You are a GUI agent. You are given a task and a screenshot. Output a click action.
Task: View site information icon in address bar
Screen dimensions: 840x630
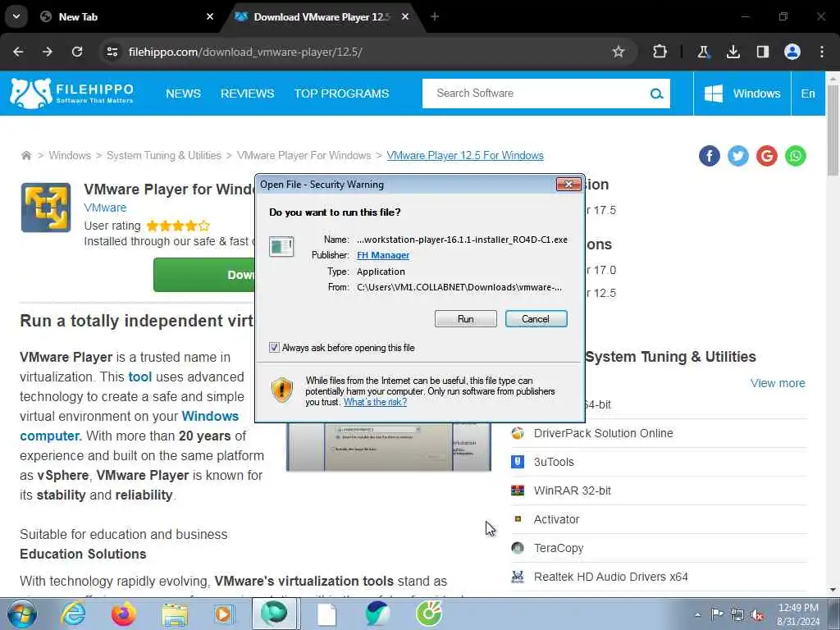point(112,52)
